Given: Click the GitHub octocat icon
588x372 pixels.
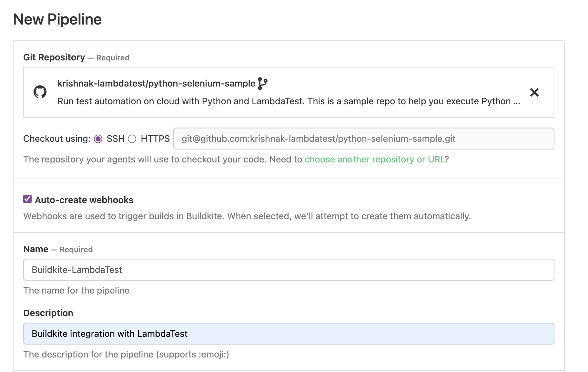Looking at the screenshot, I should point(40,92).
